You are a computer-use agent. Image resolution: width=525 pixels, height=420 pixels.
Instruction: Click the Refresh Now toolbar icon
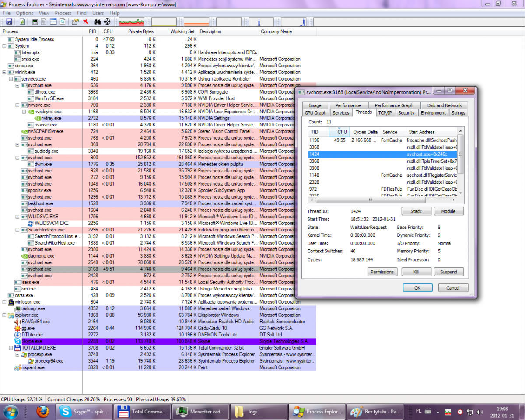22,21
